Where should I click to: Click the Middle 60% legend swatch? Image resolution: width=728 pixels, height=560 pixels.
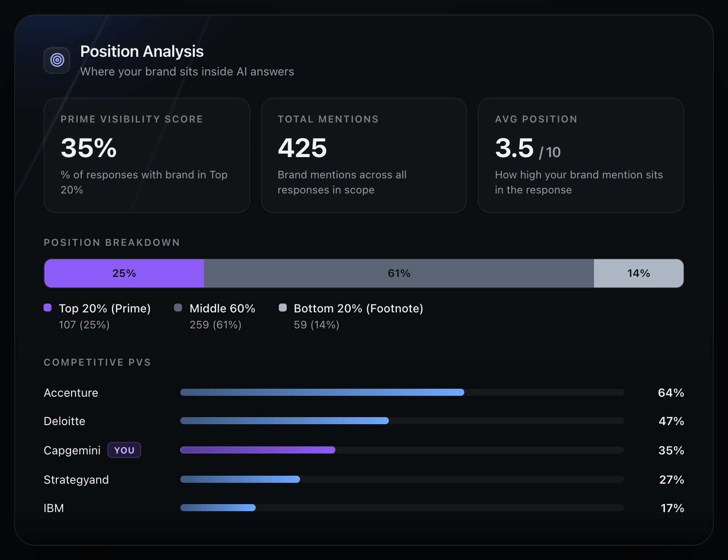pyautogui.click(x=178, y=308)
